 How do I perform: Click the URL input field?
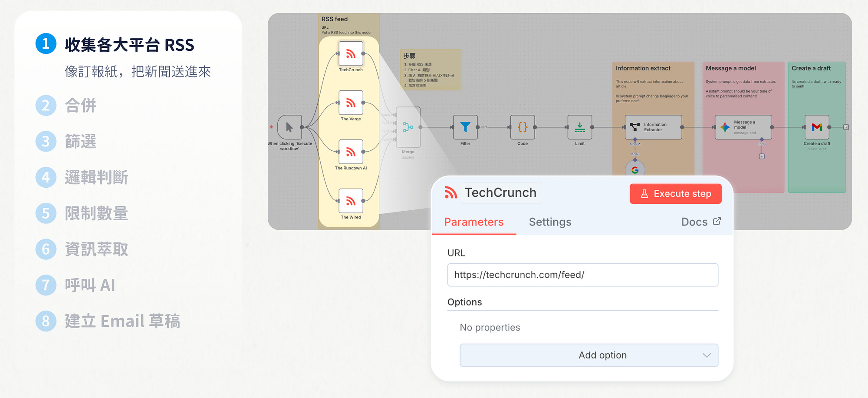coord(583,275)
